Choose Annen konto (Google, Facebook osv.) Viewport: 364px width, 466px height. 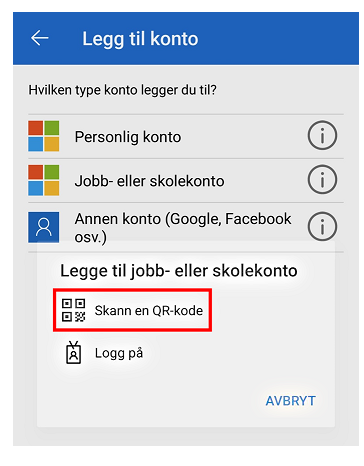point(186,227)
